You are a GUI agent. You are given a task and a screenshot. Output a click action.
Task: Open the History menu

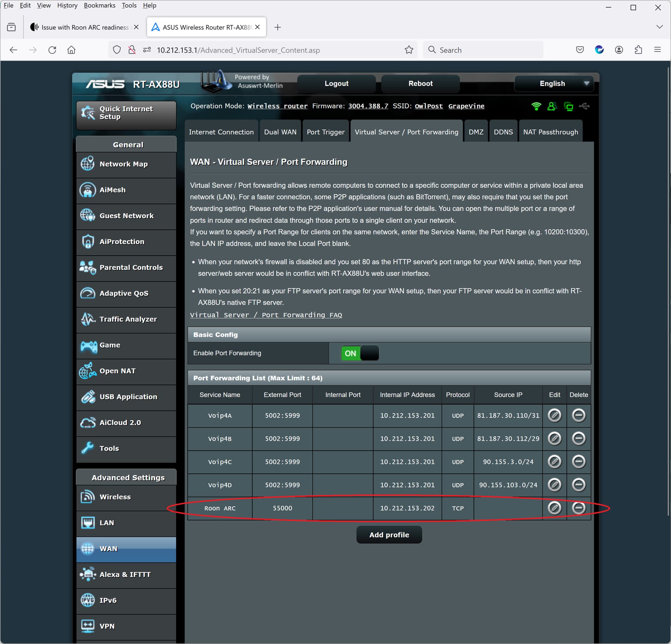tap(67, 5)
